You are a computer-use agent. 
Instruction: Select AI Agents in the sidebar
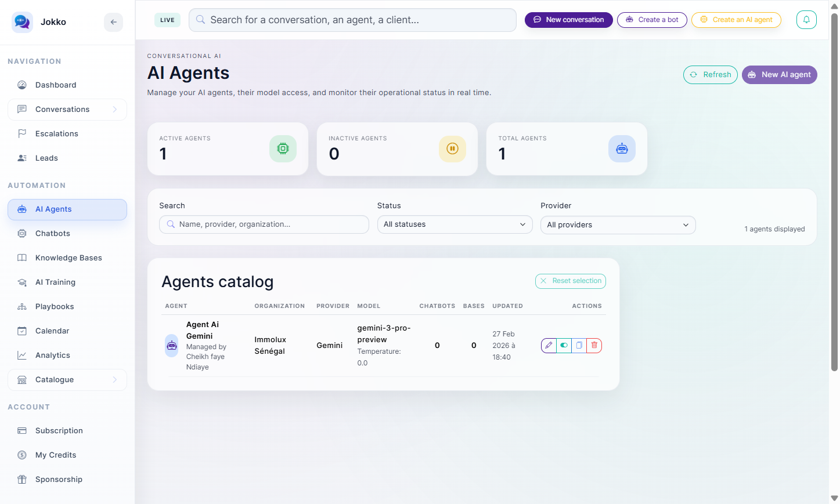tap(67, 209)
